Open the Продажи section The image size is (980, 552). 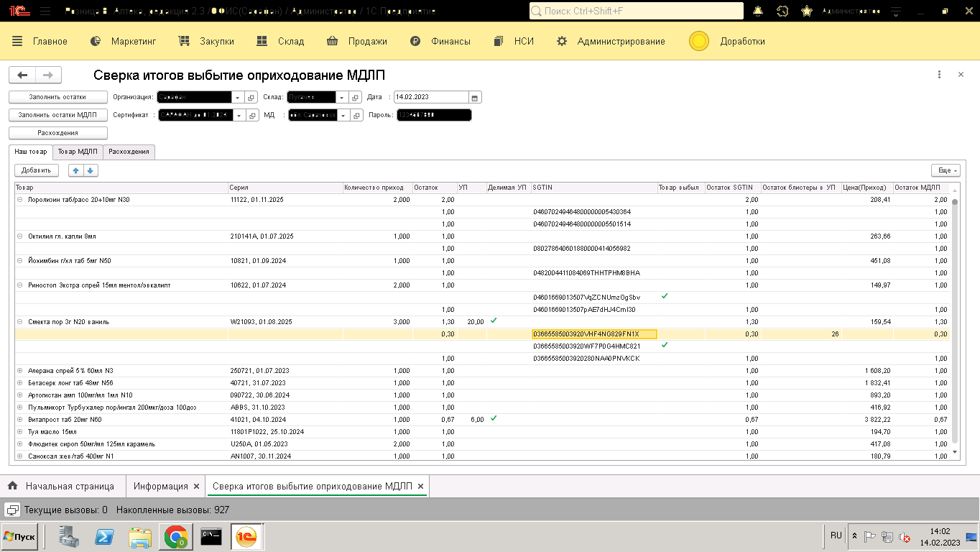[356, 42]
